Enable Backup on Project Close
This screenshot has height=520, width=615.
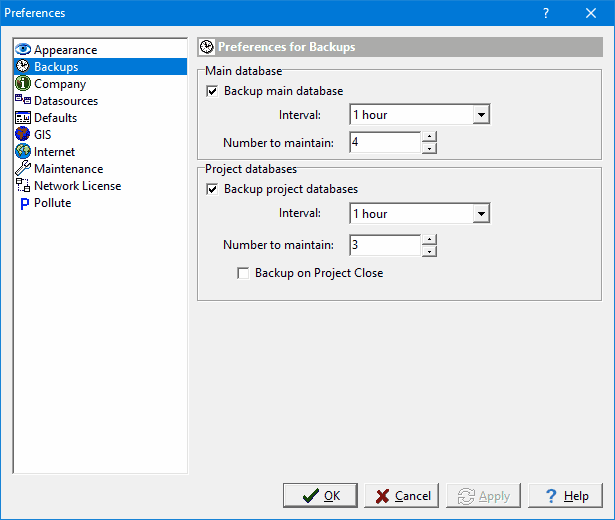[x=243, y=273]
